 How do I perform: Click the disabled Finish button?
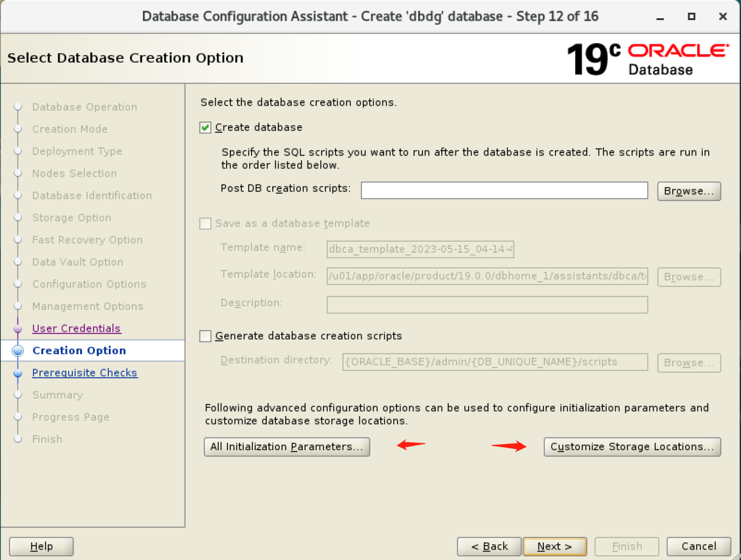click(627, 547)
